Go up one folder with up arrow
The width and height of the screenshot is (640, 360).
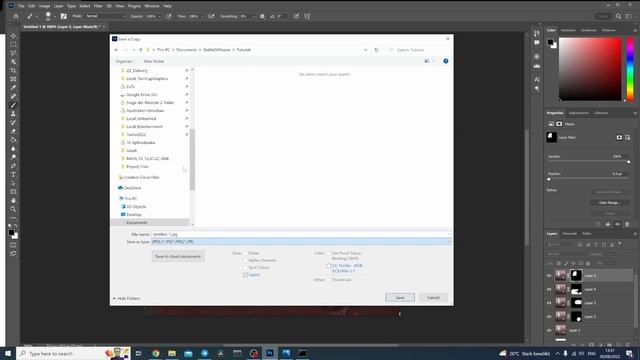click(141, 50)
